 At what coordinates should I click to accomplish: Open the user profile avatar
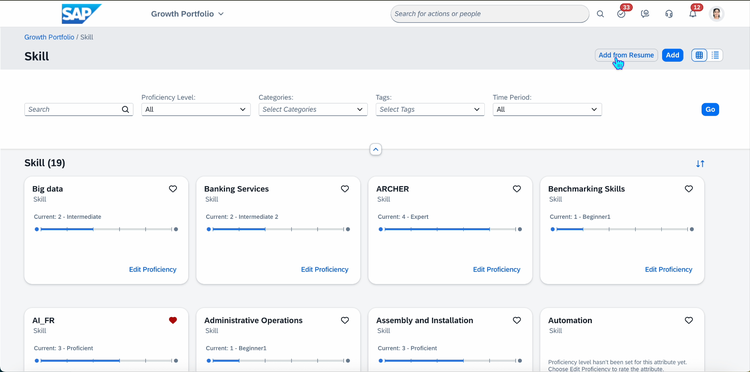717,14
